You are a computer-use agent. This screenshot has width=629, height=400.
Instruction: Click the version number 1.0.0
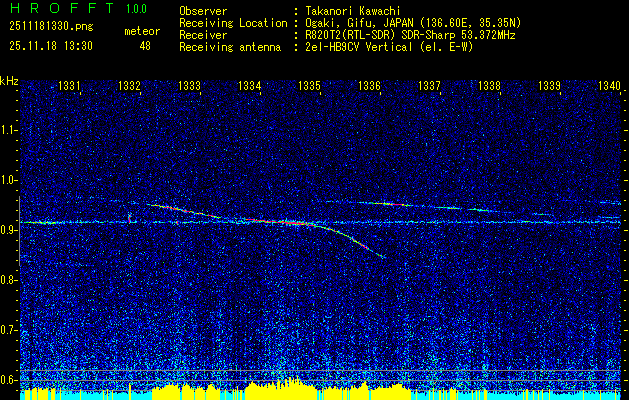coord(136,9)
